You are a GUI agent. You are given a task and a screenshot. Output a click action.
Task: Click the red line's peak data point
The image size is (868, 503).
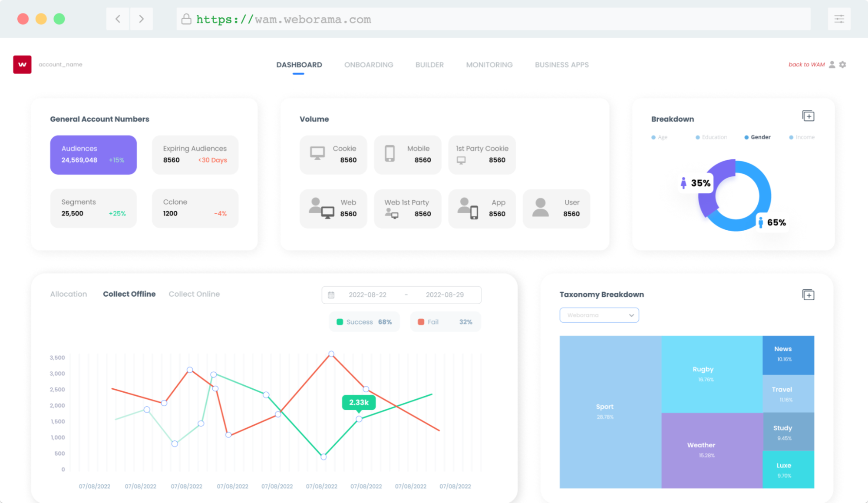tap(331, 354)
